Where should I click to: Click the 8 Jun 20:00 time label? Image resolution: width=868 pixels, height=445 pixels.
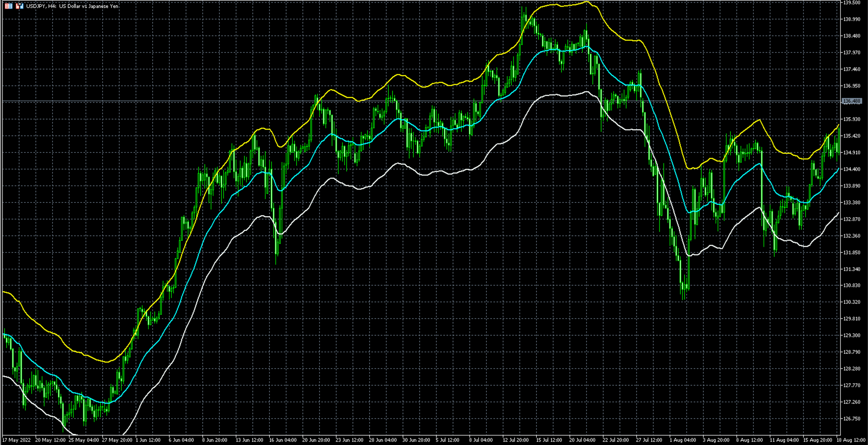tap(215, 440)
